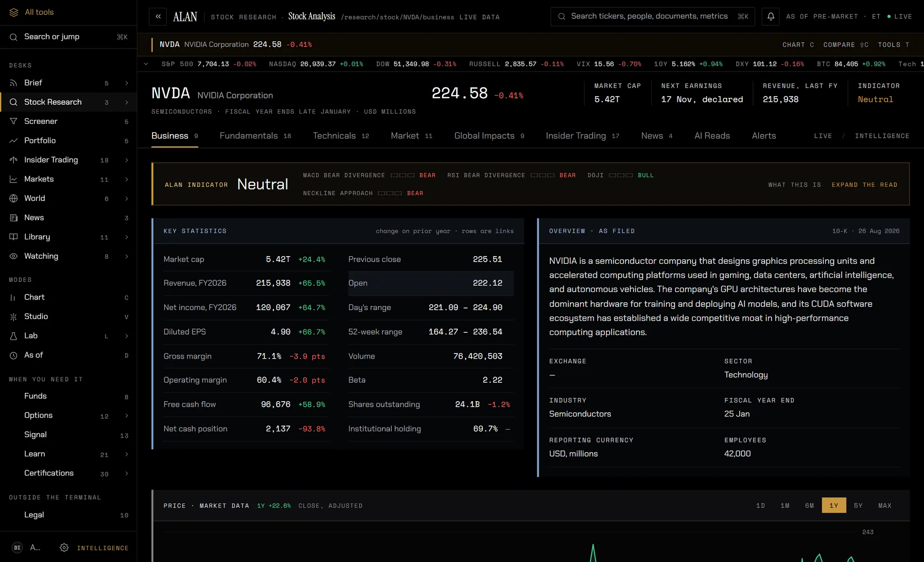Click WHAT THIS IS link
Image resolution: width=924 pixels, height=562 pixels.
795,185
